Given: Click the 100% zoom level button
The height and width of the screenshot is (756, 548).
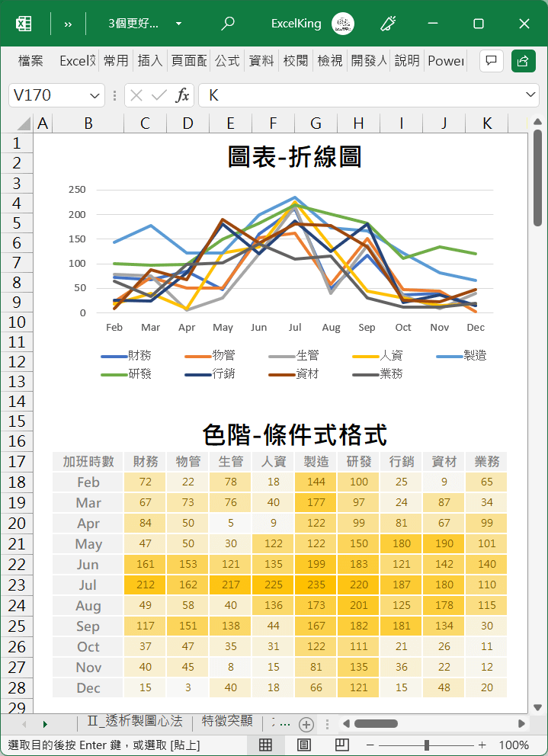Looking at the screenshot, I should [514, 745].
